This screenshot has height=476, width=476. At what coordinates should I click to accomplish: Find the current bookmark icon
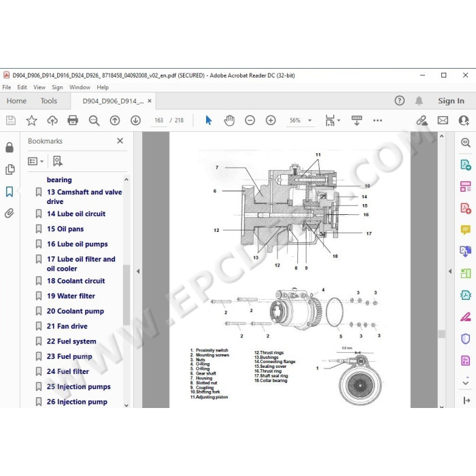point(57,161)
